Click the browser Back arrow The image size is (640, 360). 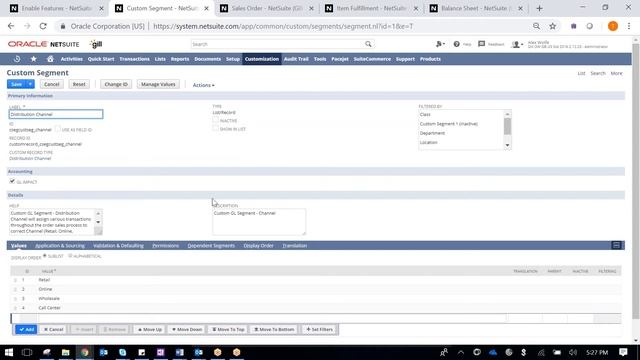coord(11,26)
